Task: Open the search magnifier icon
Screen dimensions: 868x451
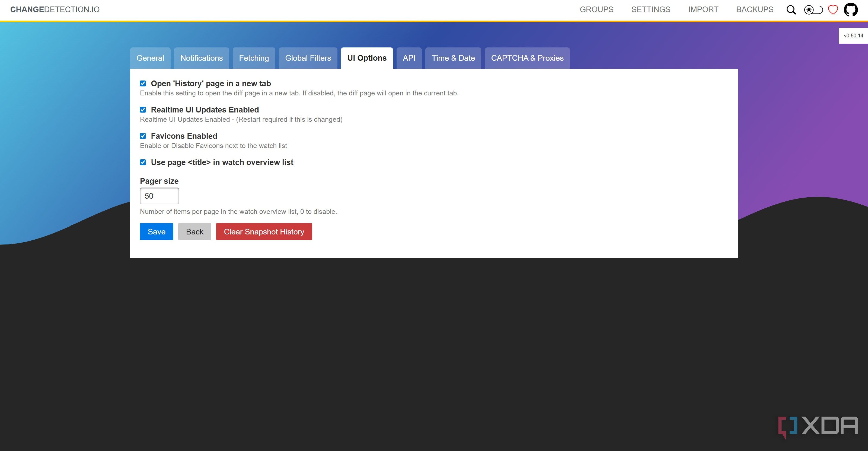Action: (x=791, y=10)
